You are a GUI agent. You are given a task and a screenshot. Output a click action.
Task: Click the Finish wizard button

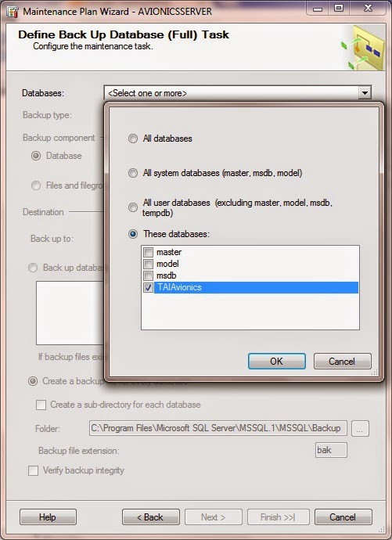[278, 517]
